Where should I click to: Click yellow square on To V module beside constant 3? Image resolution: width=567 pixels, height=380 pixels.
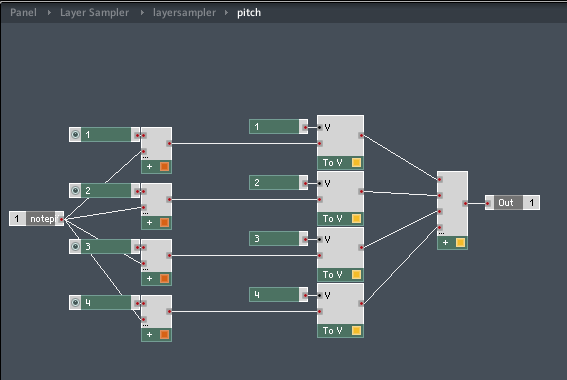pyautogui.click(x=356, y=275)
